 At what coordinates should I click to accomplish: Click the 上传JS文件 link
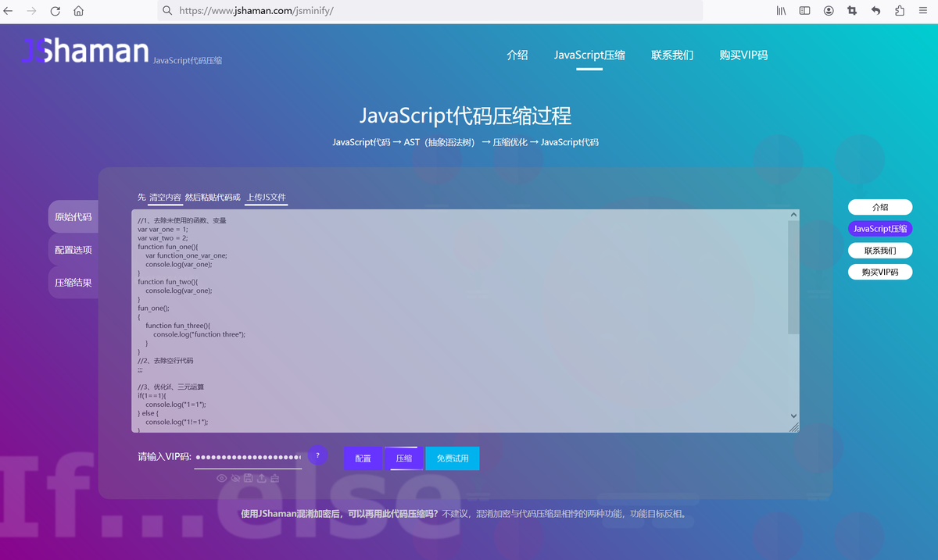tap(266, 197)
